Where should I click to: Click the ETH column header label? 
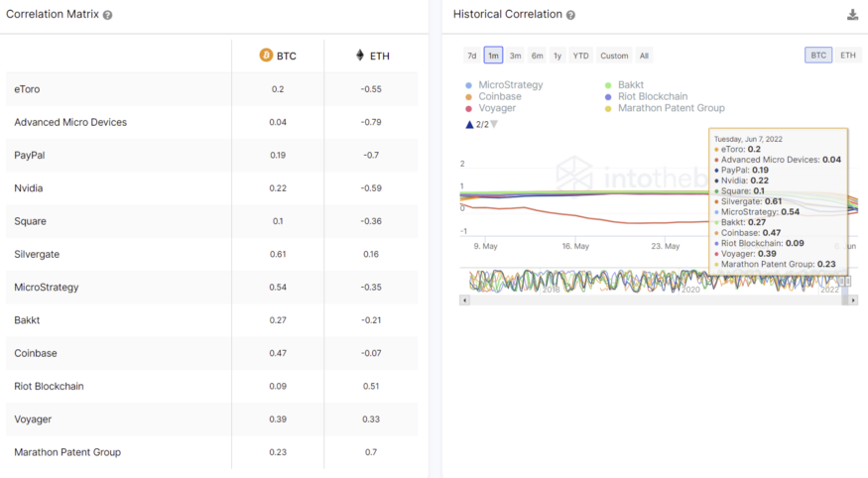[380, 56]
